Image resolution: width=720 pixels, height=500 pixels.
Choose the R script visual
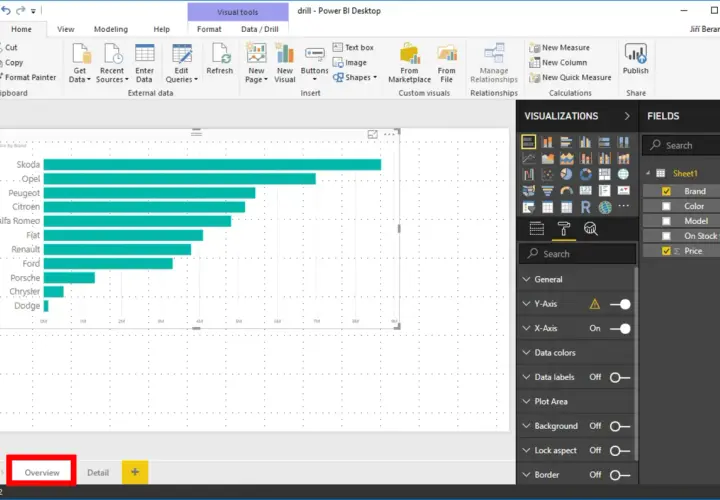585,207
